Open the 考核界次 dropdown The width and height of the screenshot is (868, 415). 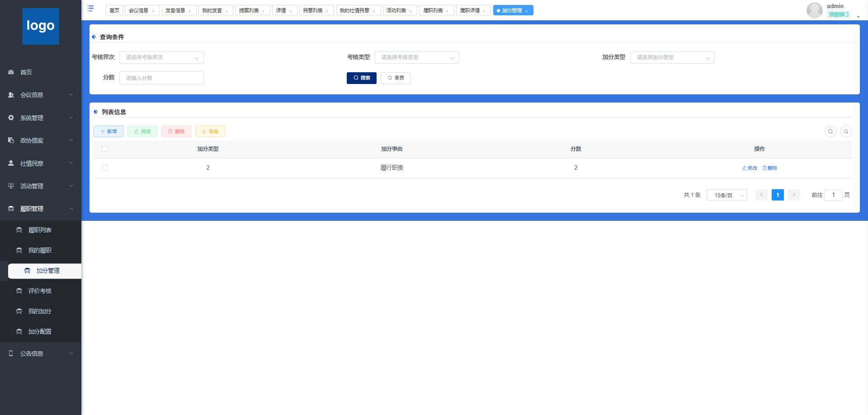coord(161,57)
